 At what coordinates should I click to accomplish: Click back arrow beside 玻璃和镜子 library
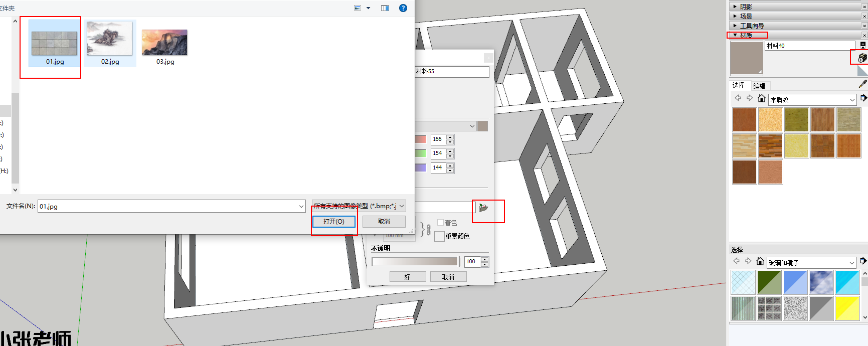point(737,261)
